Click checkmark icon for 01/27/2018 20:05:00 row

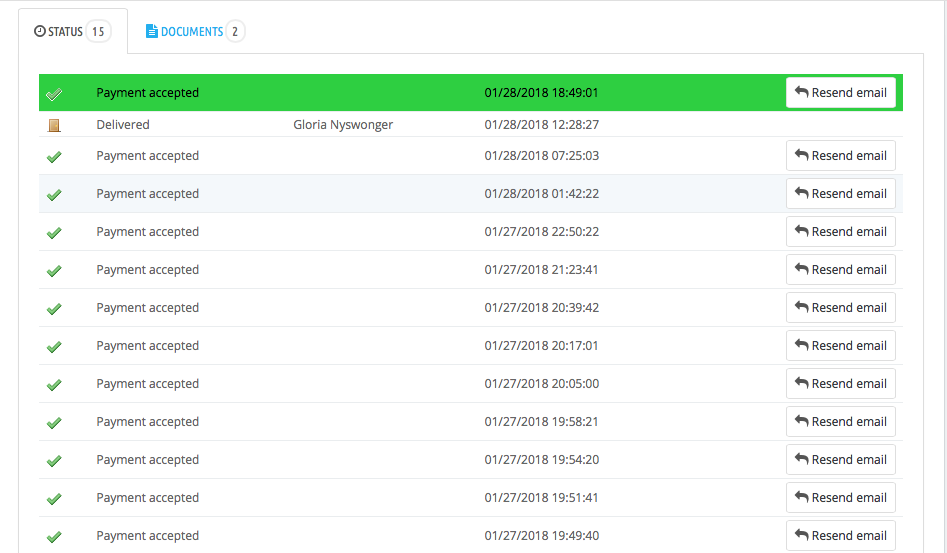tap(54, 385)
